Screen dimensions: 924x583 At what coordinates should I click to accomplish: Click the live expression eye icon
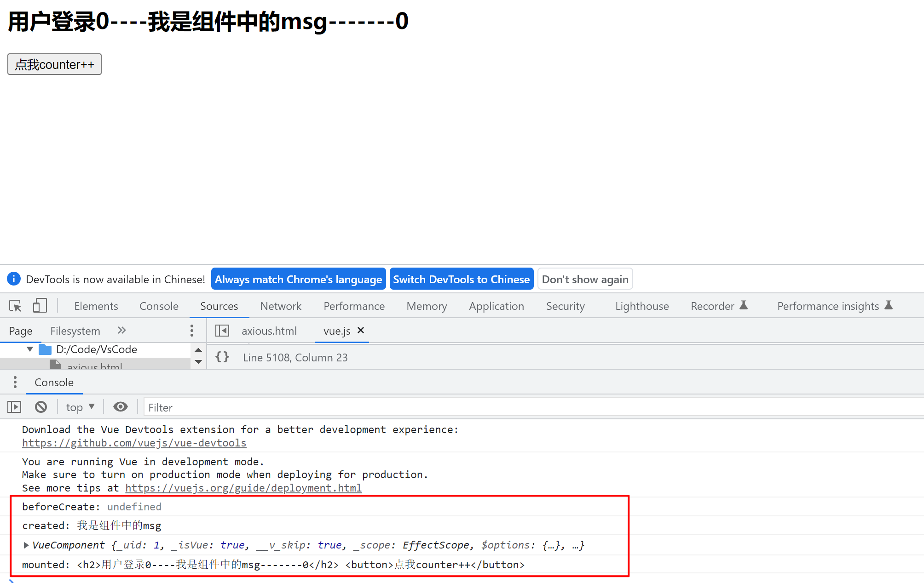coord(121,407)
